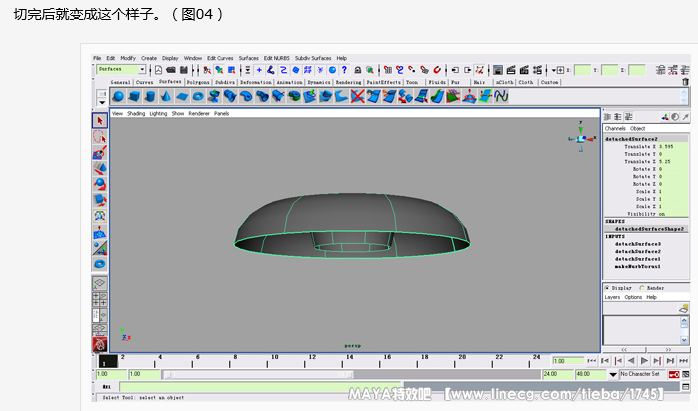Pick the Scale tool with cube icon

pos(100,200)
